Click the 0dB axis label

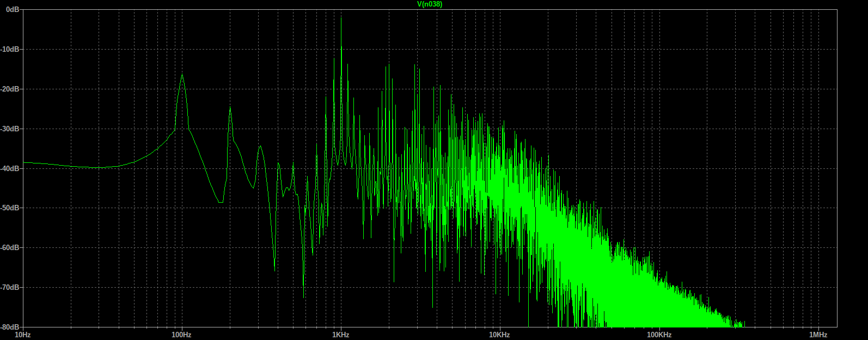[13, 10]
